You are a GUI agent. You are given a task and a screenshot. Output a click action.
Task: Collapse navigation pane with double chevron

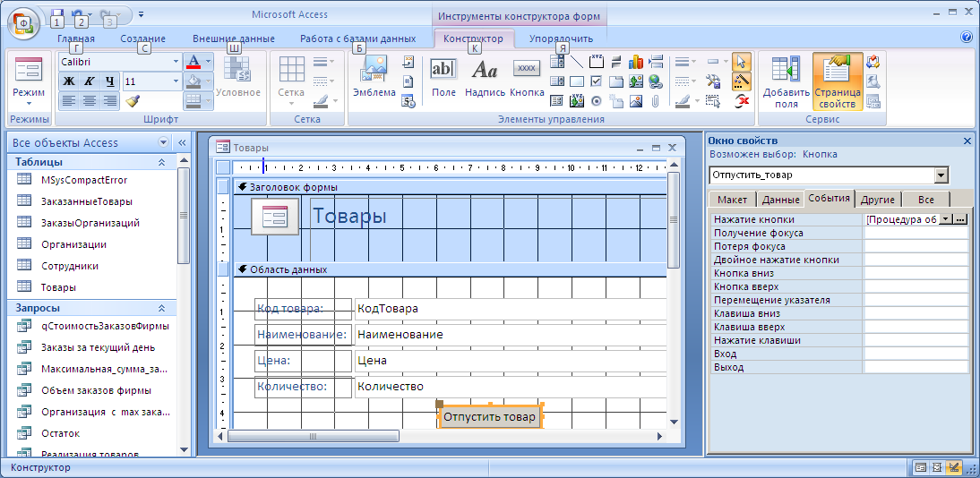coord(182,142)
